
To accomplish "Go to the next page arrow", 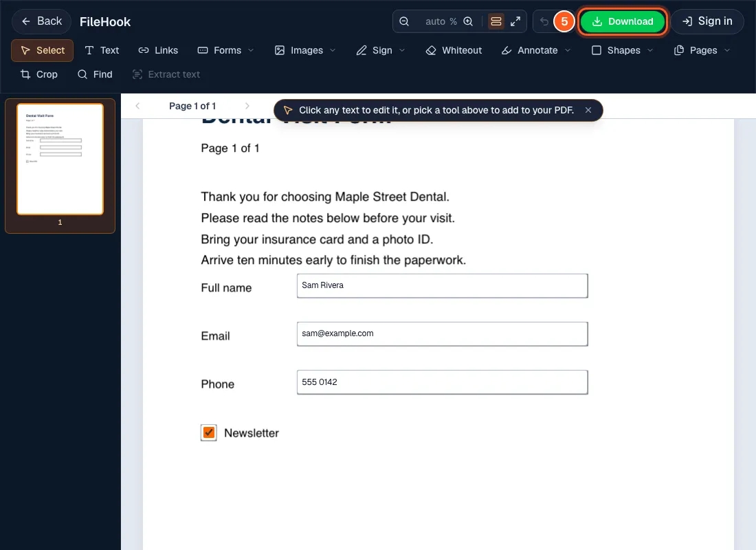I will tap(247, 106).
